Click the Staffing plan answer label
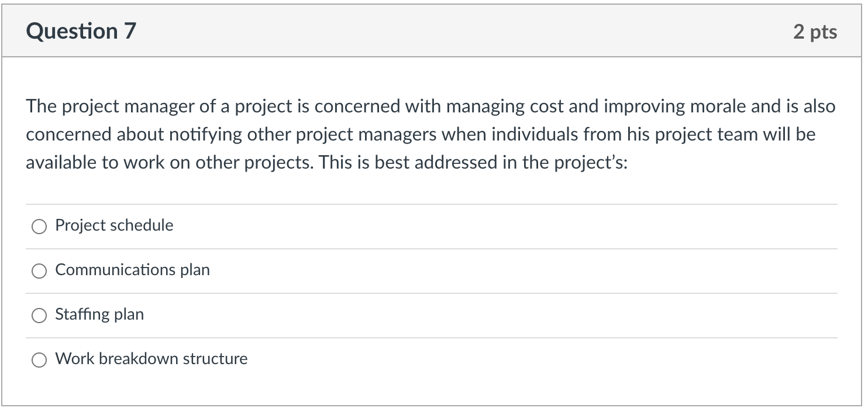The height and width of the screenshot is (418, 868). tap(99, 314)
